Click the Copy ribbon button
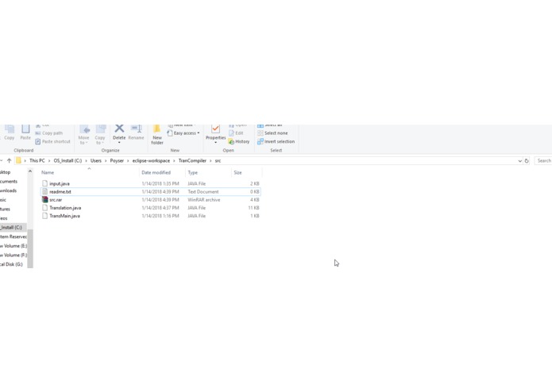The image size is (552, 392). pyautogui.click(x=10, y=133)
